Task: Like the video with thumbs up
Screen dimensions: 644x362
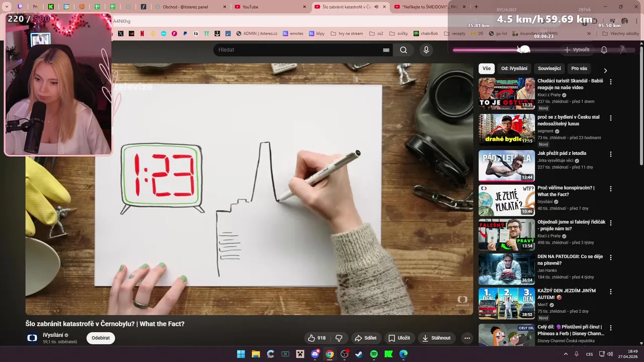Action: coord(317,338)
